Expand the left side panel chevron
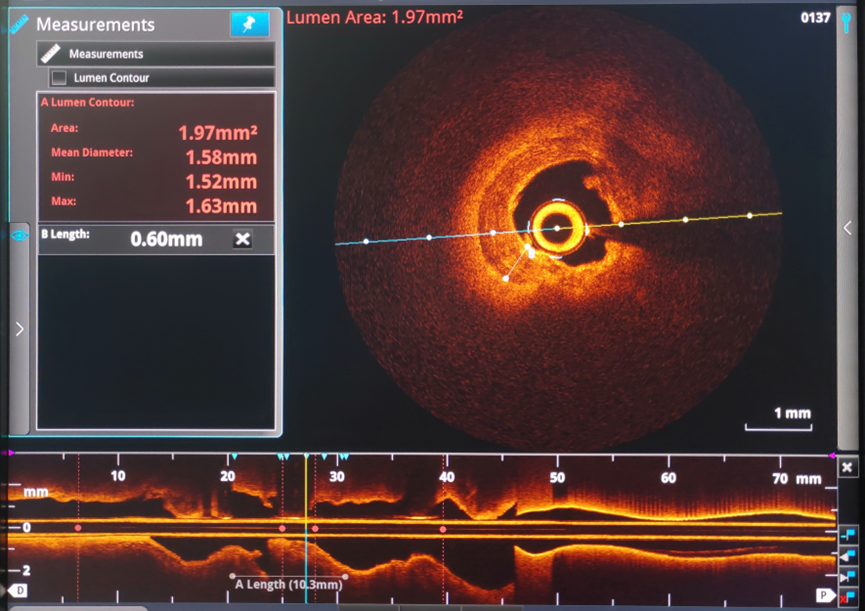865x611 pixels. tap(19, 328)
